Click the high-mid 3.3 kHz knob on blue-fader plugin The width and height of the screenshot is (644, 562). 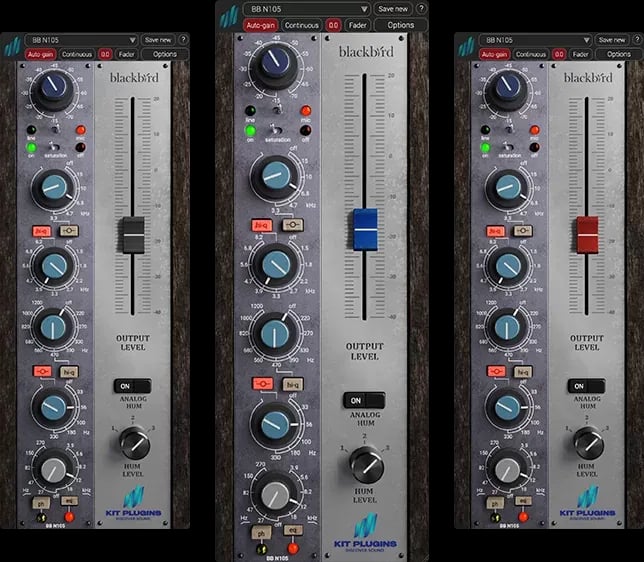pyautogui.click(x=276, y=265)
